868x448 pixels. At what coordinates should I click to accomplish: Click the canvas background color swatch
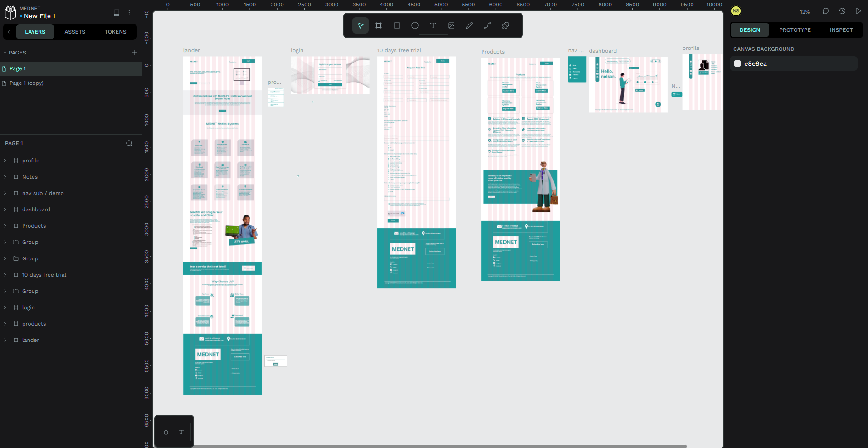point(737,63)
